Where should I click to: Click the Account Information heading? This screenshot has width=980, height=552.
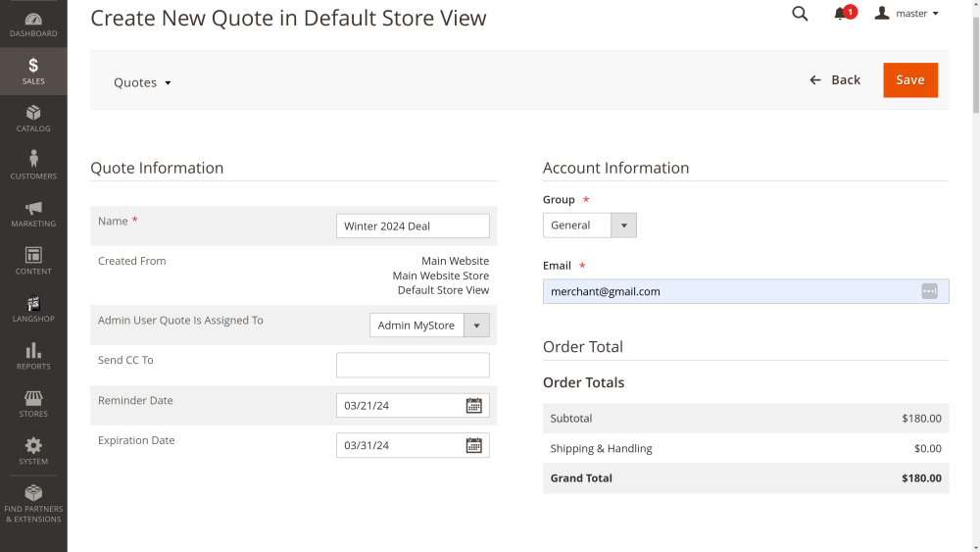pos(615,168)
